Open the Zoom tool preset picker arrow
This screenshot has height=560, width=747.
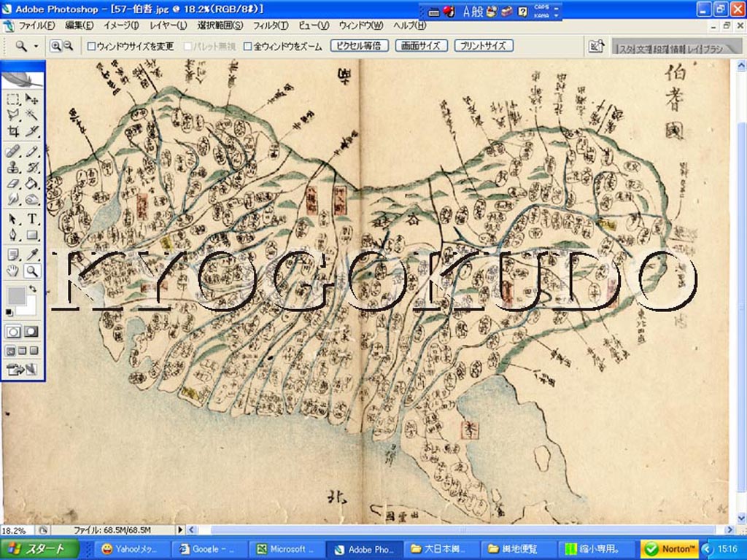(x=36, y=46)
